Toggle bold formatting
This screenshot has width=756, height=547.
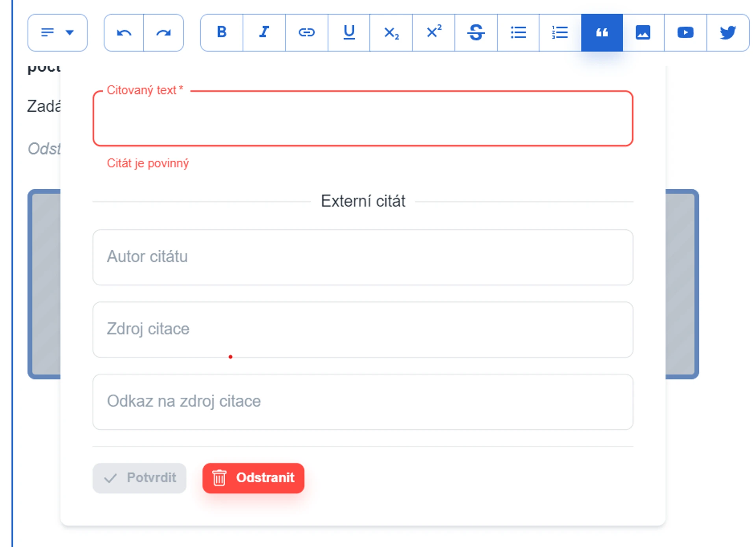coord(222,32)
